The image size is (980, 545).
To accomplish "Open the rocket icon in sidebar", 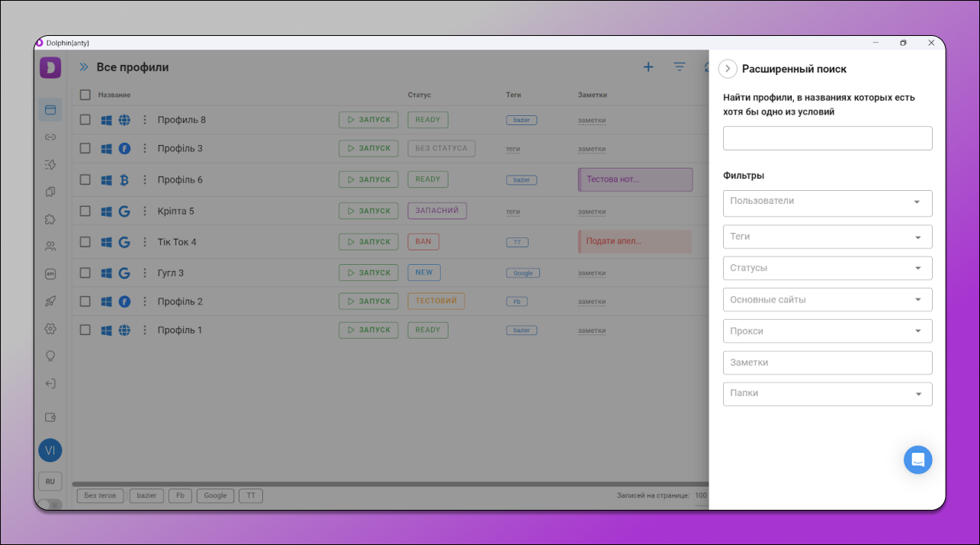I will pyautogui.click(x=50, y=302).
